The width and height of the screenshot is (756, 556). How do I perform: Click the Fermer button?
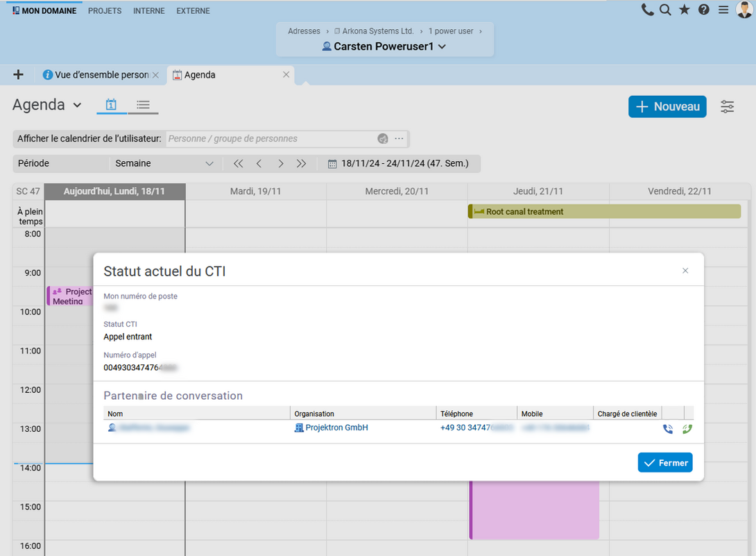click(x=664, y=463)
